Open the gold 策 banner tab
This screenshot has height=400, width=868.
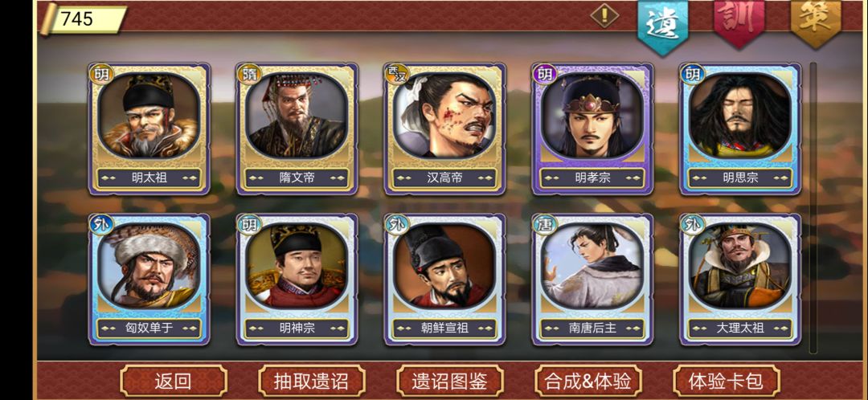tap(816, 22)
